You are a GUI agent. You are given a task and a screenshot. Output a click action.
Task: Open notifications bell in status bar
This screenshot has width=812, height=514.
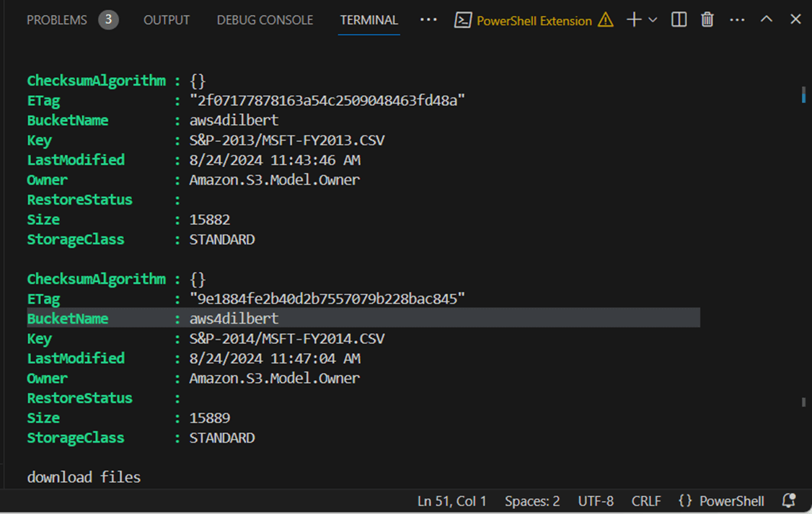[x=789, y=500]
